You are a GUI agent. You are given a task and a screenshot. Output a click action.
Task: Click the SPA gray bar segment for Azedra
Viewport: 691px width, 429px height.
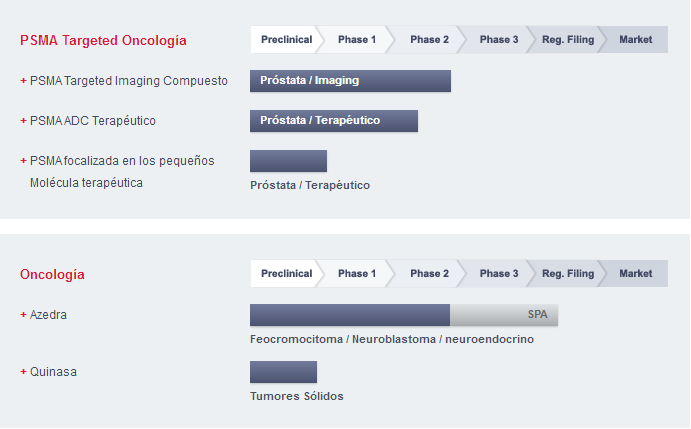(504, 315)
